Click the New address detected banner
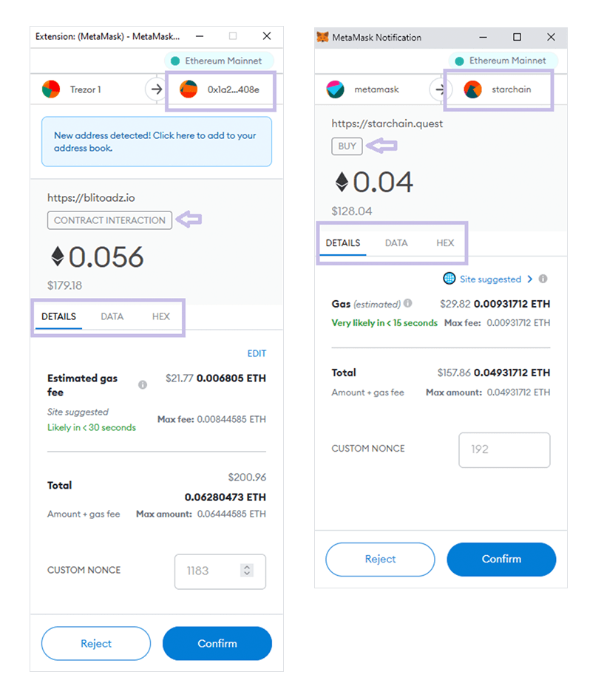Image resolution: width=604 pixels, height=700 pixels. (157, 141)
